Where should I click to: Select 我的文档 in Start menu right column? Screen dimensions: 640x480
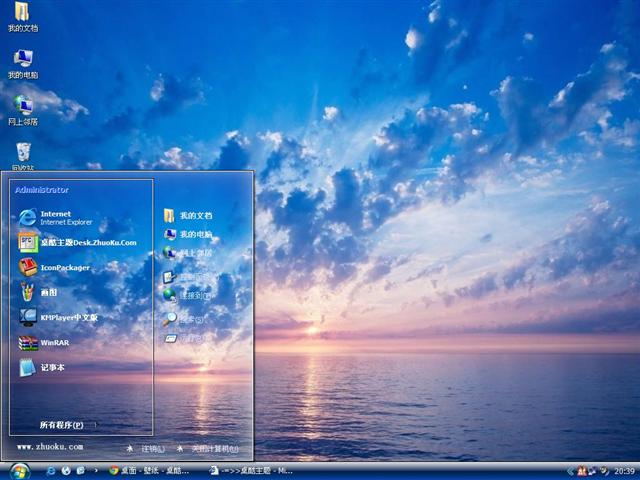(194, 216)
